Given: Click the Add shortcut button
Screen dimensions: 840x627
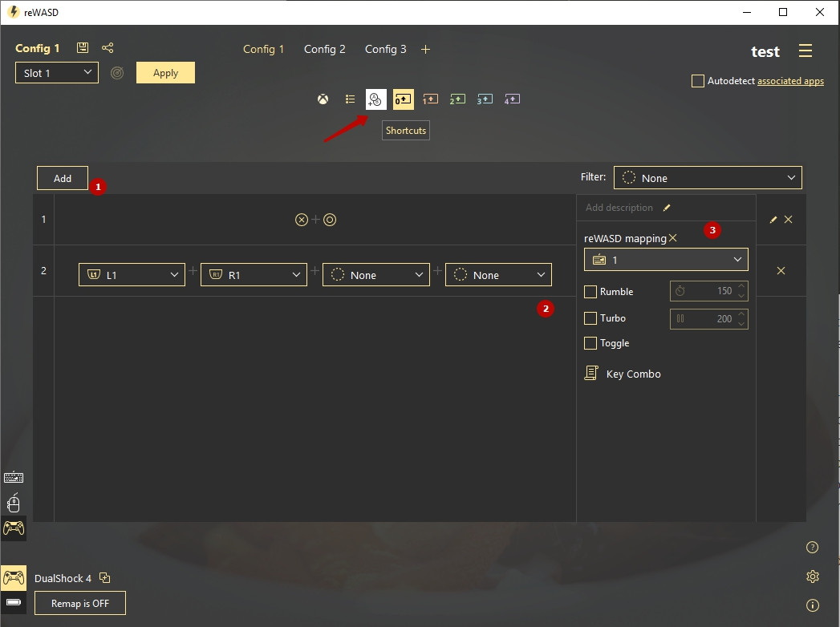Looking at the screenshot, I should tap(63, 178).
